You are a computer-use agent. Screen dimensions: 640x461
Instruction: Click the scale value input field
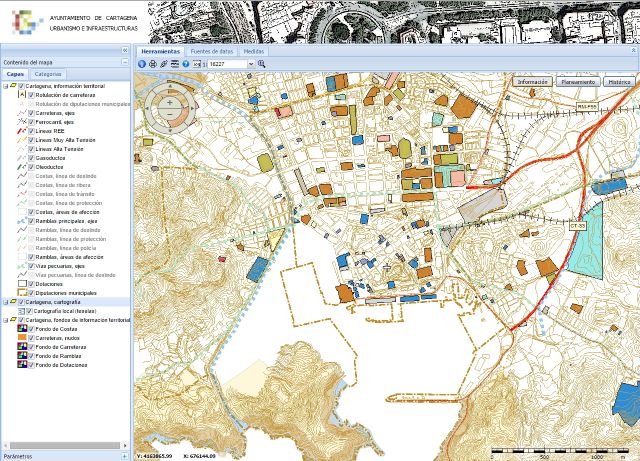point(224,63)
